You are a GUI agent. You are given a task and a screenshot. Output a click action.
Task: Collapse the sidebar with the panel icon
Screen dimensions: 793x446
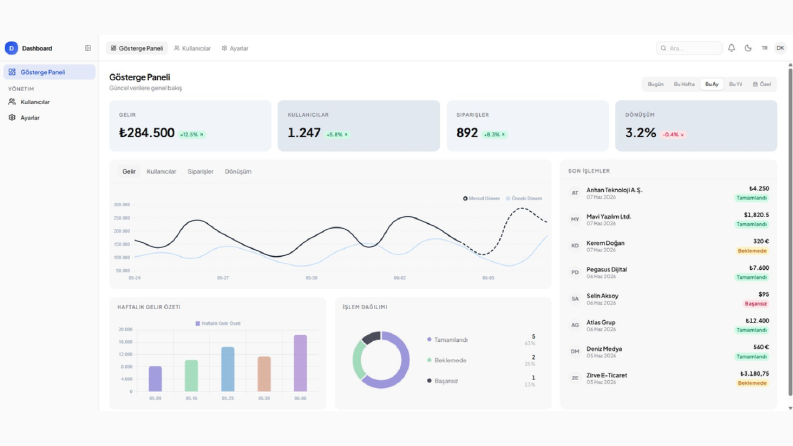[x=87, y=48]
